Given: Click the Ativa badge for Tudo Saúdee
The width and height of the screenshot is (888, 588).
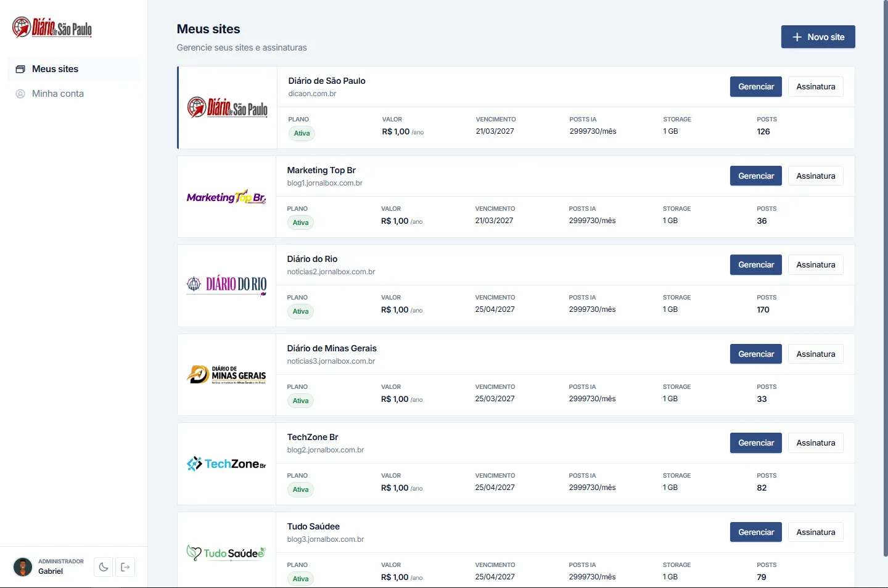Looking at the screenshot, I should click(x=300, y=579).
